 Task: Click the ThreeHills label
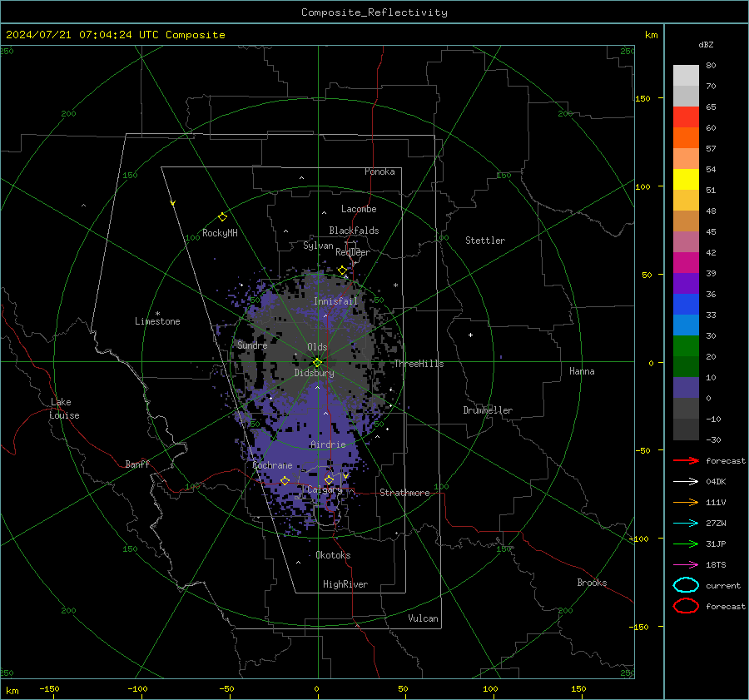419,364
